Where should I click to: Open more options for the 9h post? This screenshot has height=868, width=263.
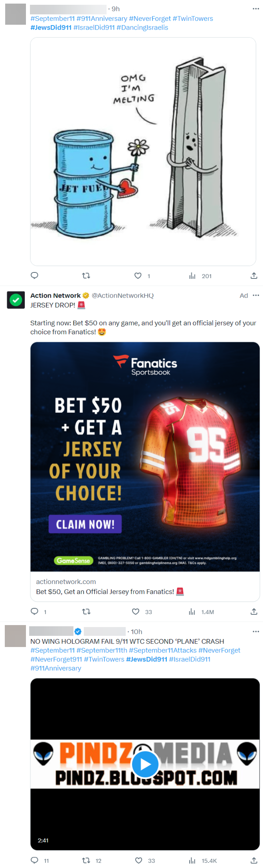[256, 9]
